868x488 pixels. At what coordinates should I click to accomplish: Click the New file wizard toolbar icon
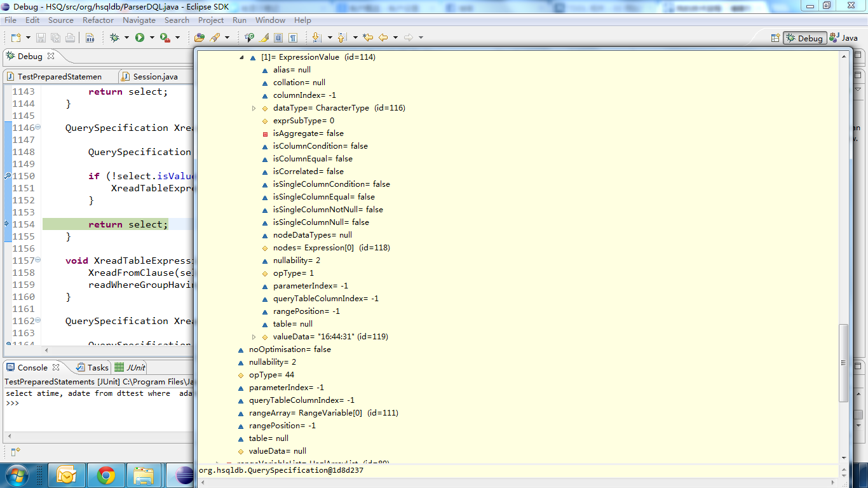pyautogui.click(x=16, y=38)
